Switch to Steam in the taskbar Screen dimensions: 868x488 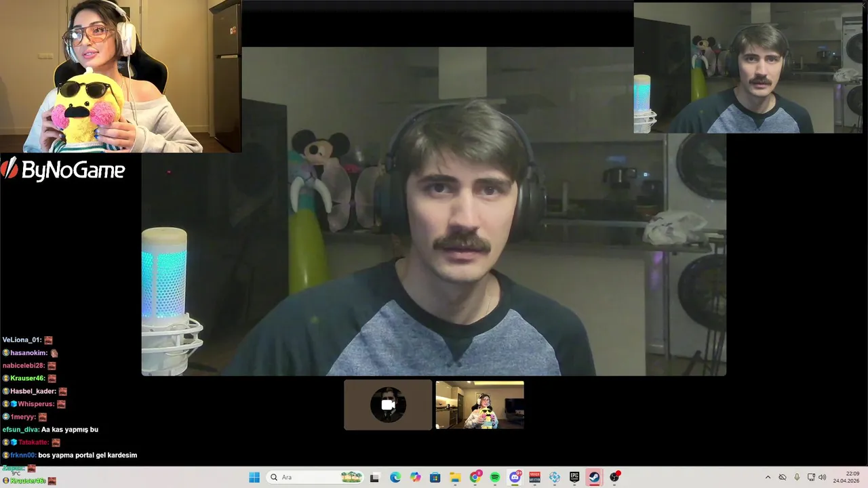tap(594, 477)
